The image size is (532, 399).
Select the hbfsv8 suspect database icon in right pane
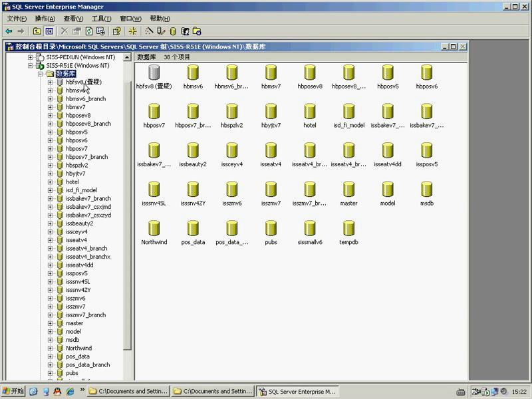tap(154, 72)
